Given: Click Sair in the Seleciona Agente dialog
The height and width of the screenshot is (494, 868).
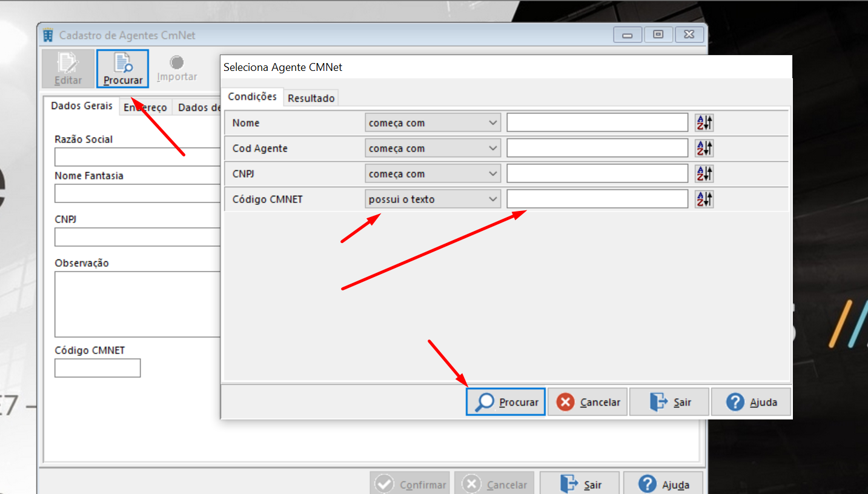Looking at the screenshot, I should tap(669, 402).
